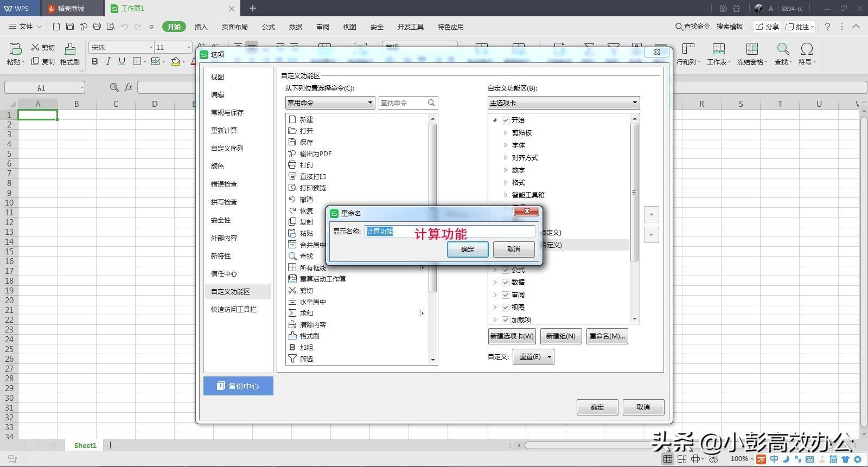Select 输出为PDF in the command list

coord(315,153)
